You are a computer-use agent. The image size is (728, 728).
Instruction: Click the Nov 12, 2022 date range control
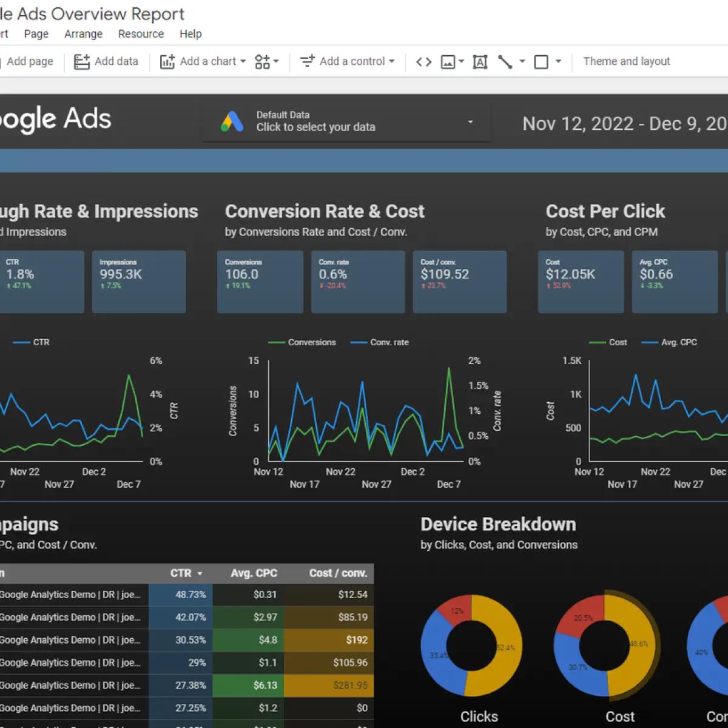point(625,124)
